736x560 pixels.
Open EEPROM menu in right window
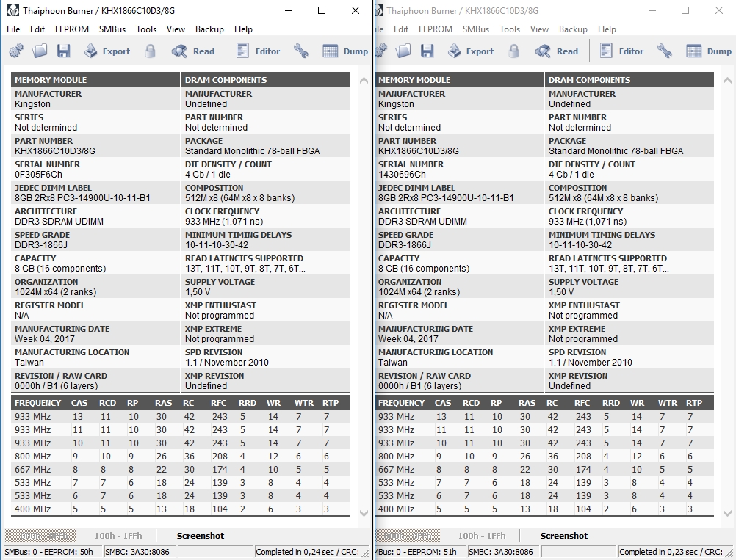coord(436,29)
